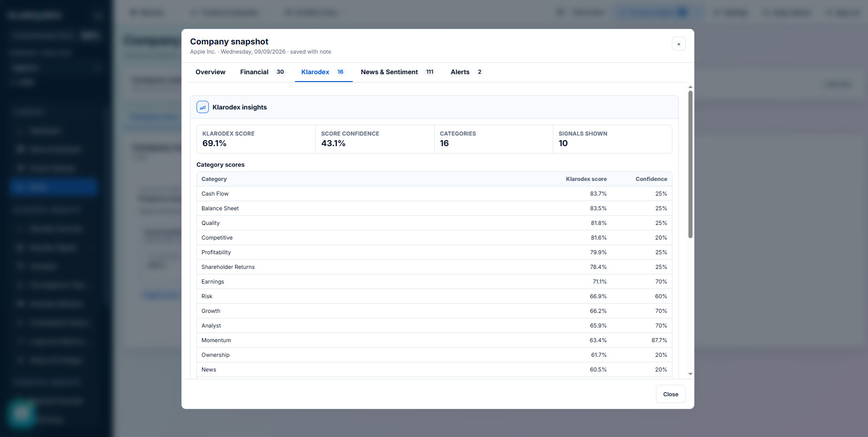Click the Close button at the dialog footer
This screenshot has width=868, height=437.
pos(671,394)
